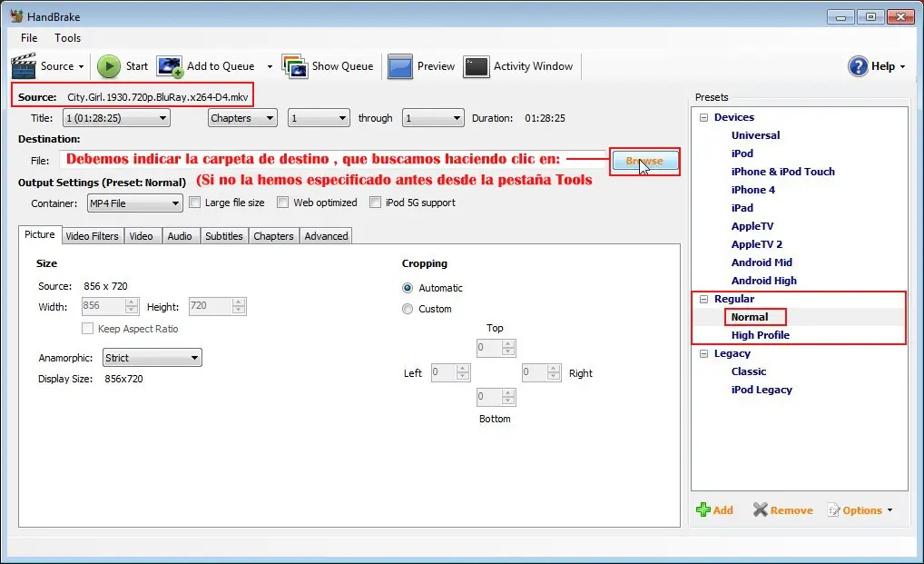Screen dimensions: 924x564
Task: Open the Source clapperboard icon
Action: [24, 66]
